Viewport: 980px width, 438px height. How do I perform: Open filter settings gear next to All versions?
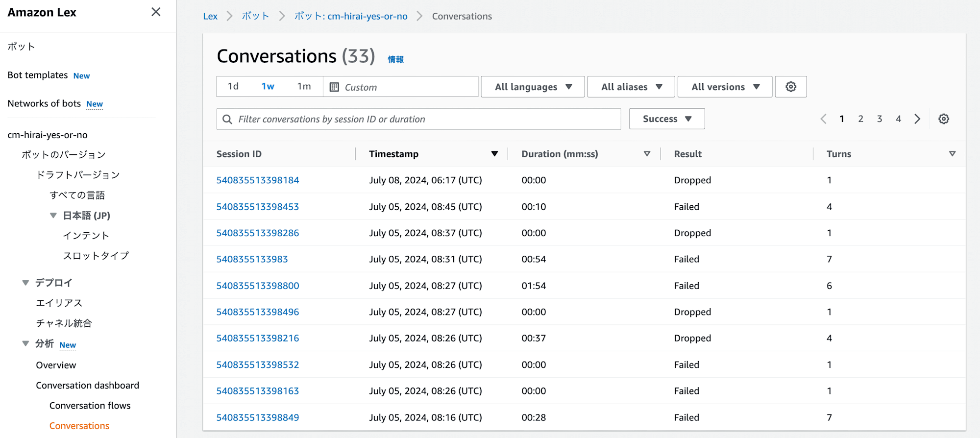[x=791, y=87]
